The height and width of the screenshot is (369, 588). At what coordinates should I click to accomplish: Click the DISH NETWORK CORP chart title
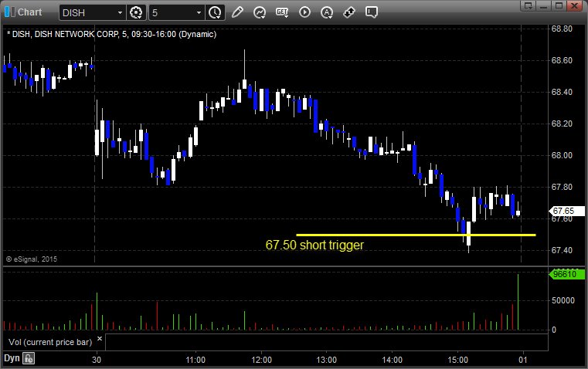click(x=112, y=35)
